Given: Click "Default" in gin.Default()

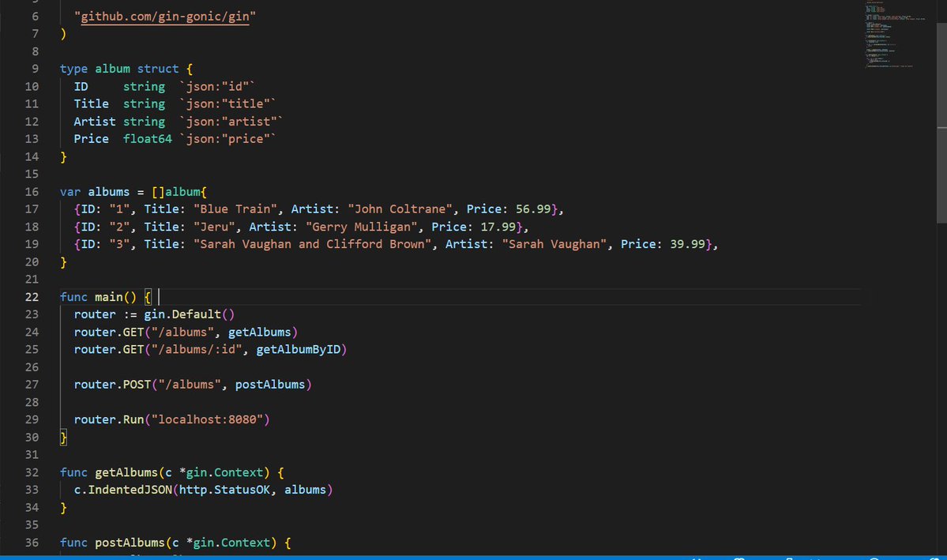Looking at the screenshot, I should pyautogui.click(x=197, y=314).
